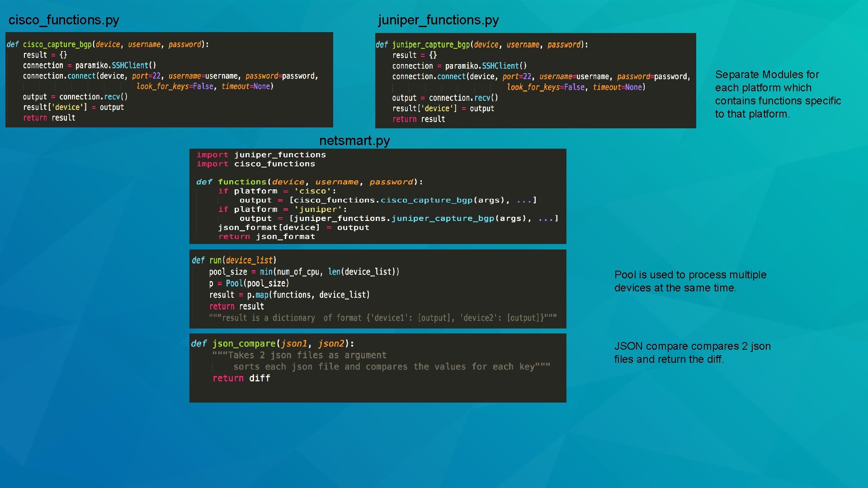Image resolution: width=868 pixels, height=488 pixels.
Task: Click the juniper_functions.py title label
Action: click(438, 20)
